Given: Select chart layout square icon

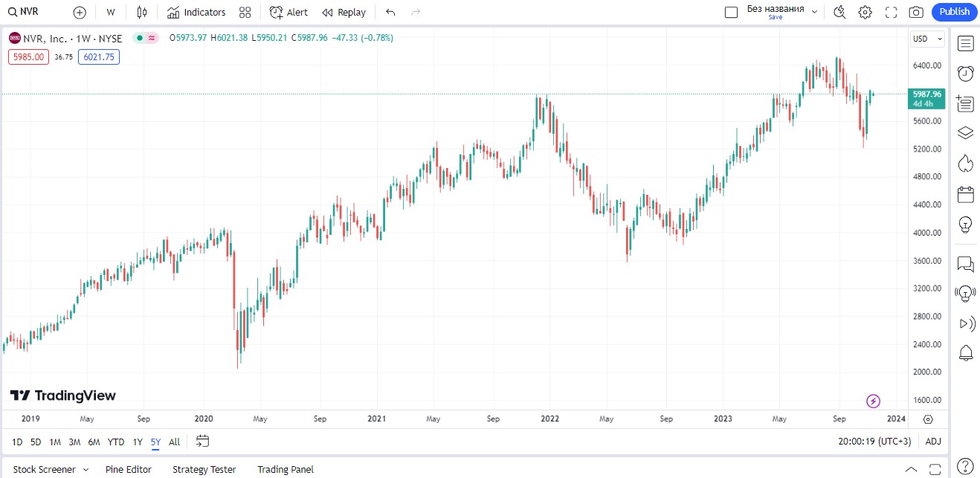Looking at the screenshot, I should [731, 12].
